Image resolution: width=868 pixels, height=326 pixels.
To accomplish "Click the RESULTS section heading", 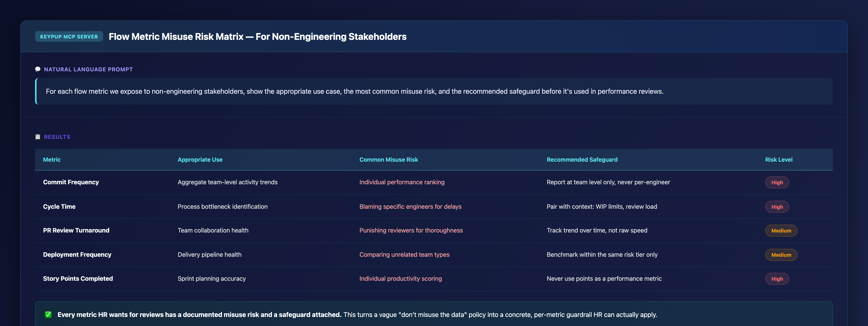I will 57,137.
